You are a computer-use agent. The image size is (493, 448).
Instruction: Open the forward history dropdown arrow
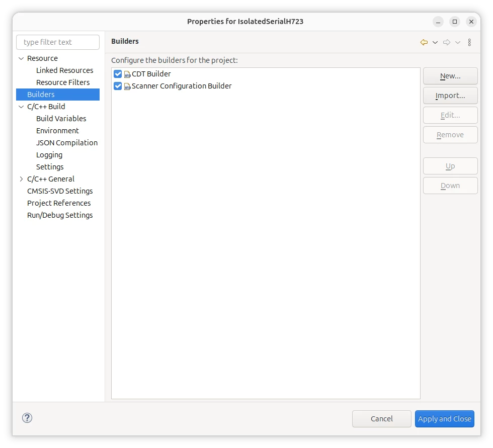point(458,42)
